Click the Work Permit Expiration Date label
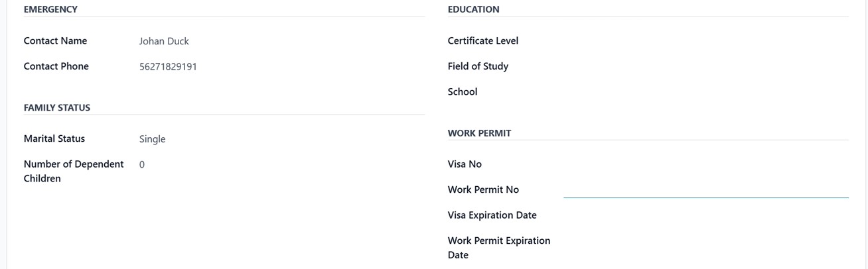Screen dimensions: 868x269 click(499, 248)
